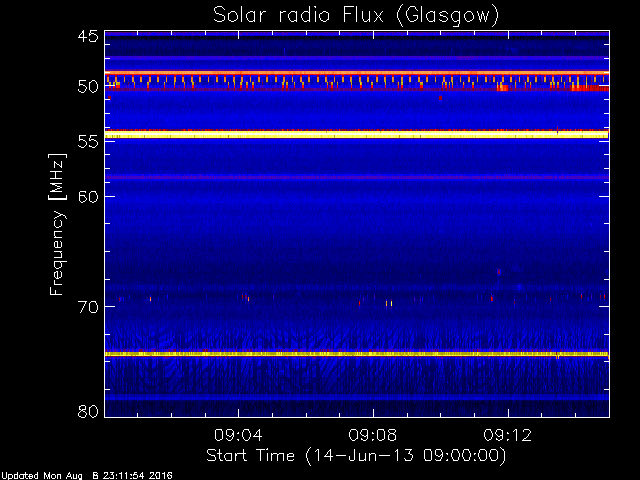Click the 70 MHz axis value
640x480 pixels.
point(88,307)
